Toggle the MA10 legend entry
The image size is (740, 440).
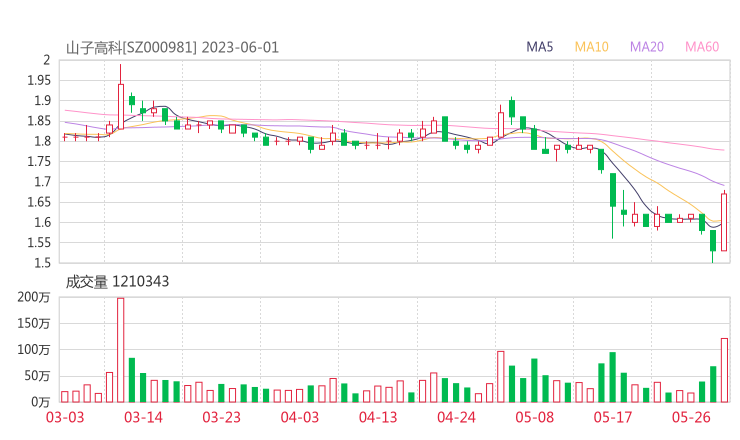click(x=591, y=47)
